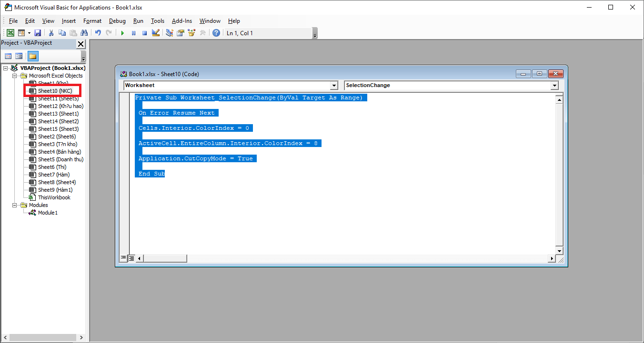Switch to Procedure View at code window bottom

click(x=123, y=258)
